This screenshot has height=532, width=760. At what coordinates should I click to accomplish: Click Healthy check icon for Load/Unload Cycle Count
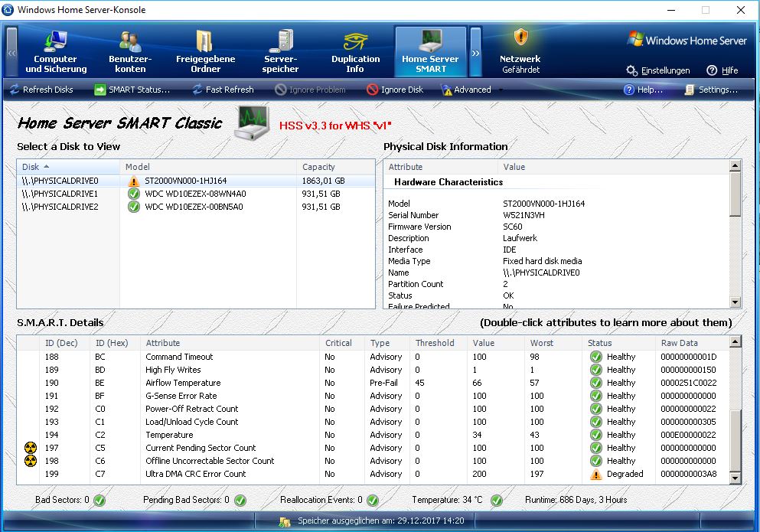click(x=595, y=422)
